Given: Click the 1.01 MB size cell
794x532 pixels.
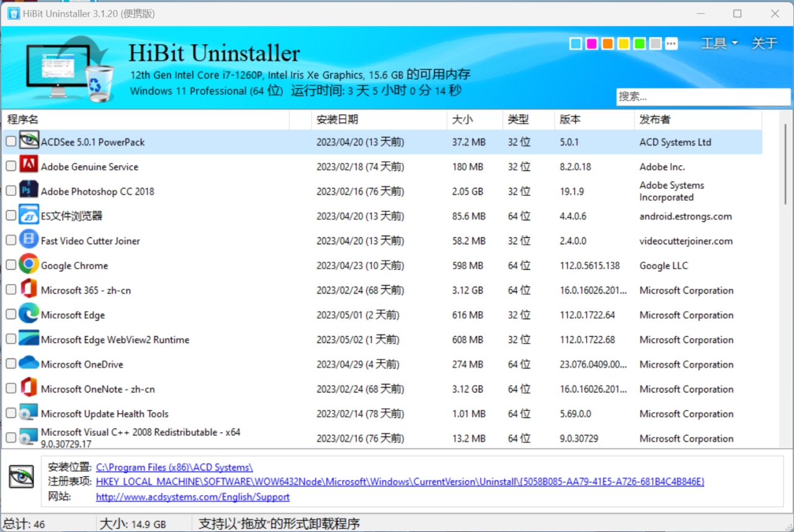Looking at the screenshot, I should pos(469,414).
